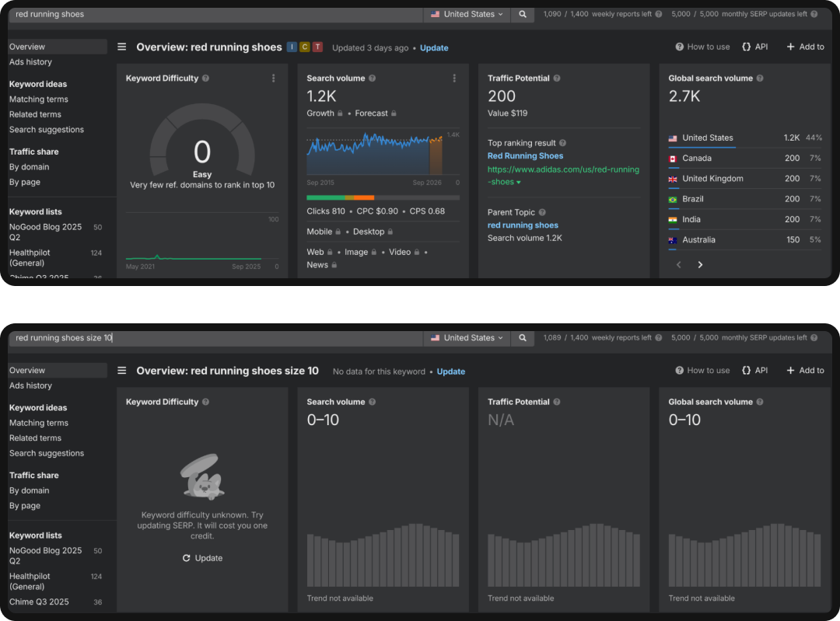Click the Update button under 'Keyword difficulty unknown'
Image resolution: width=840 pixels, height=621 pixels.
[x=202, y=558]
